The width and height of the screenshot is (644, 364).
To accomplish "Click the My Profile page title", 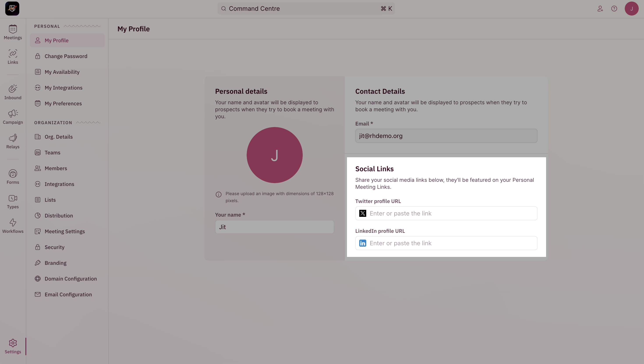I will coord(133,29).
